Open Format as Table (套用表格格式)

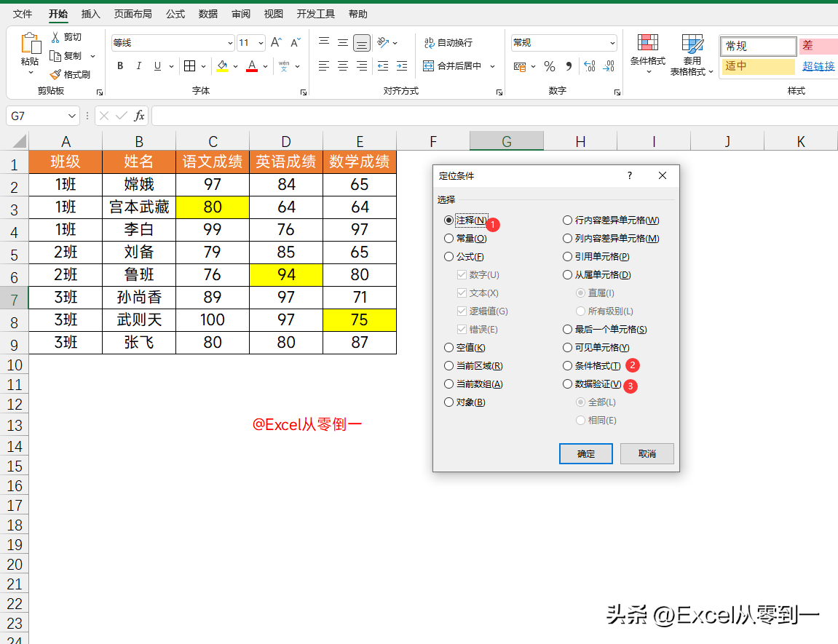click(692, 55)
